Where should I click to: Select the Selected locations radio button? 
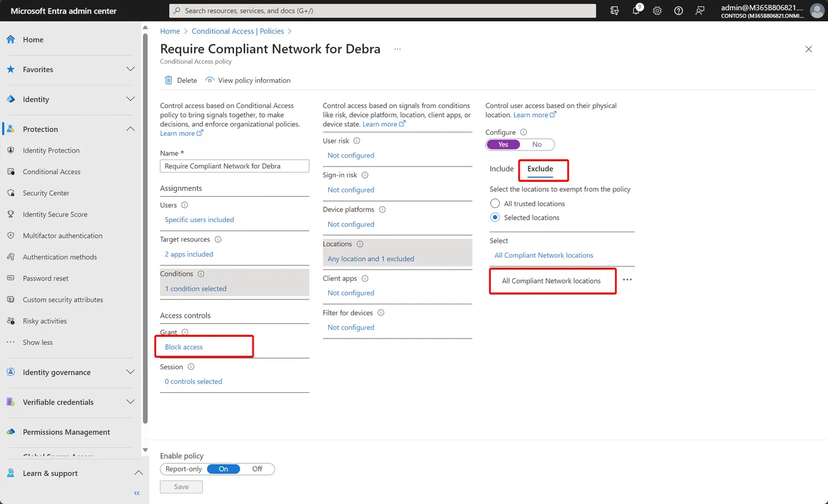pyautogui.click(x=496, y=217)
